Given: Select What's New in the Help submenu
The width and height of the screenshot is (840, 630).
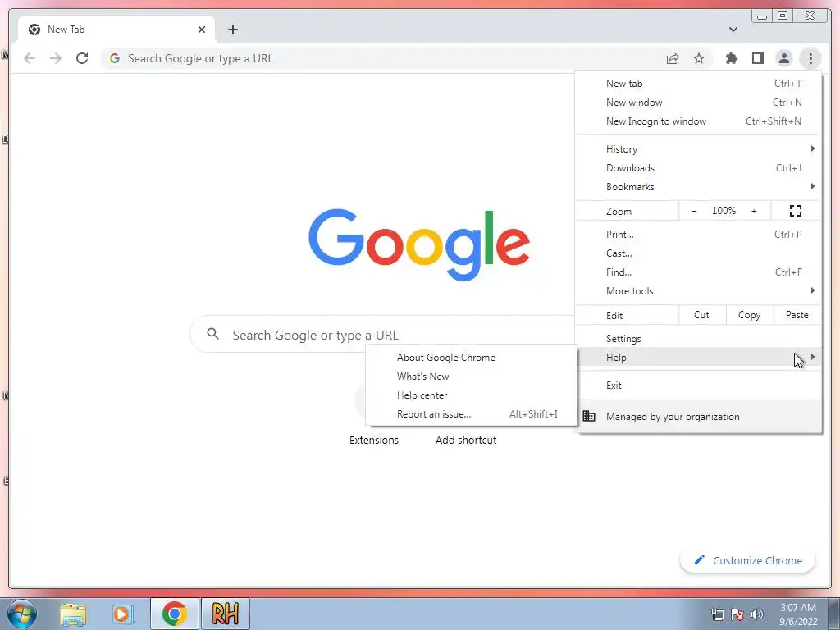Looking at the screenshot, I should point(471,376).
